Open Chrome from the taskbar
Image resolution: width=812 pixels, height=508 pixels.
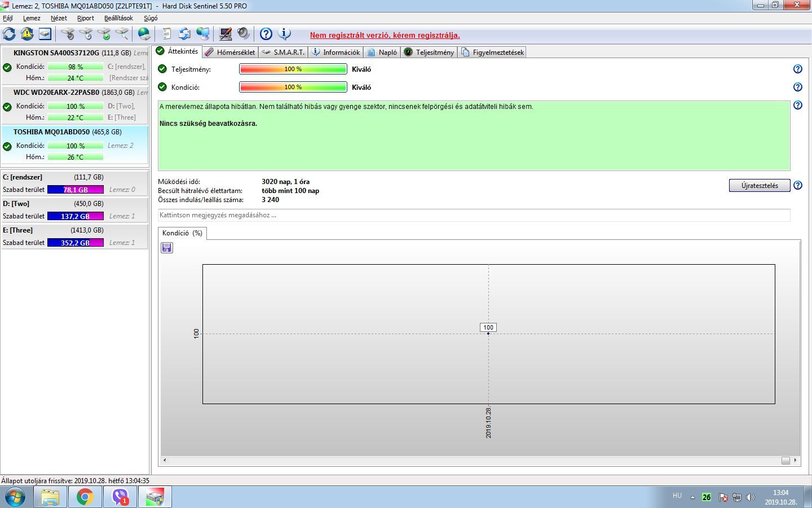[x=85, y=497]
